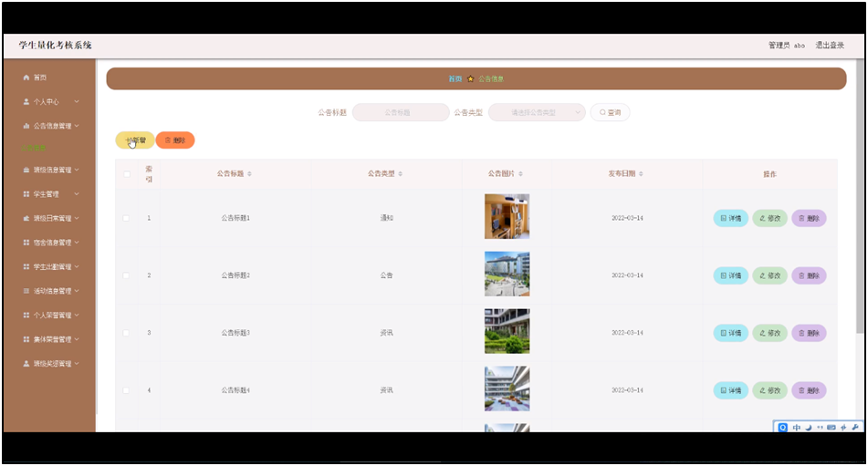Image resolution: width=868 pixels, height=466 pixels.
Task: Click 修改 for row 公告标题3
Action: [770, 333]
